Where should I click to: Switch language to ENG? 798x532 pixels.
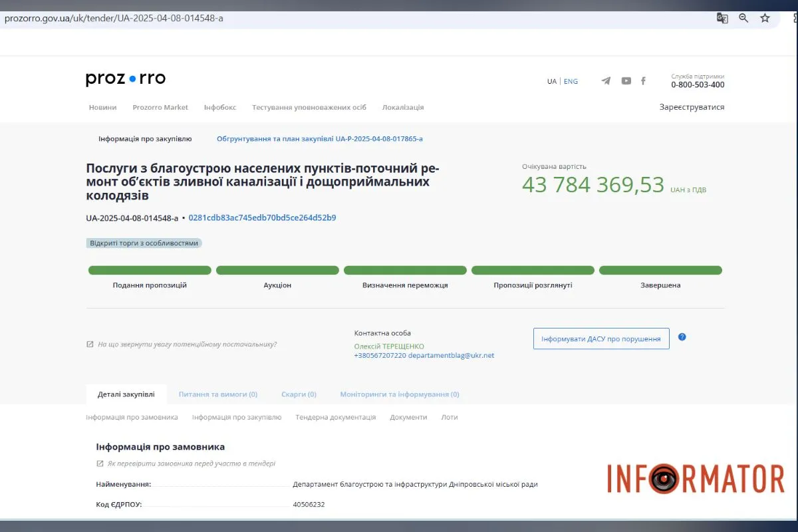point(571,81)
